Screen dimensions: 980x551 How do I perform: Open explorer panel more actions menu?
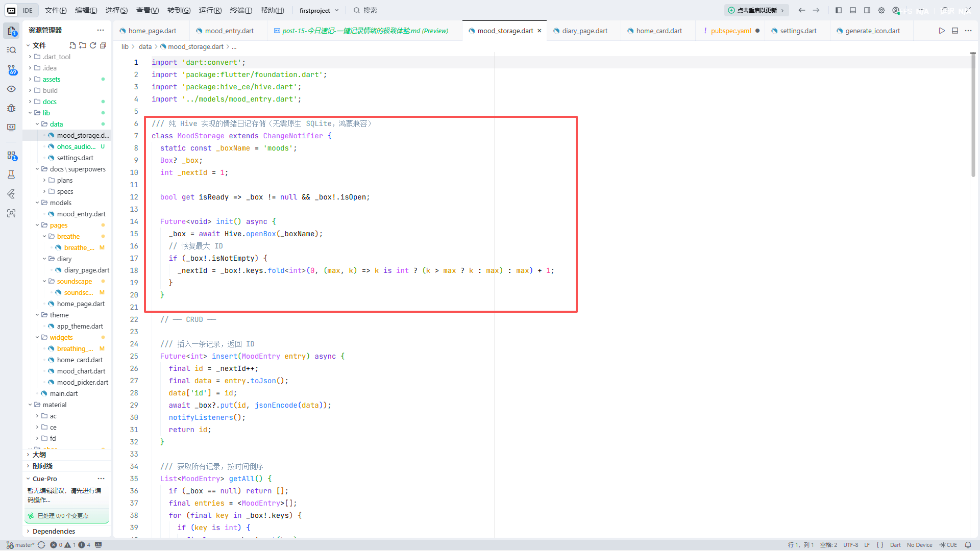coord(101,30)
